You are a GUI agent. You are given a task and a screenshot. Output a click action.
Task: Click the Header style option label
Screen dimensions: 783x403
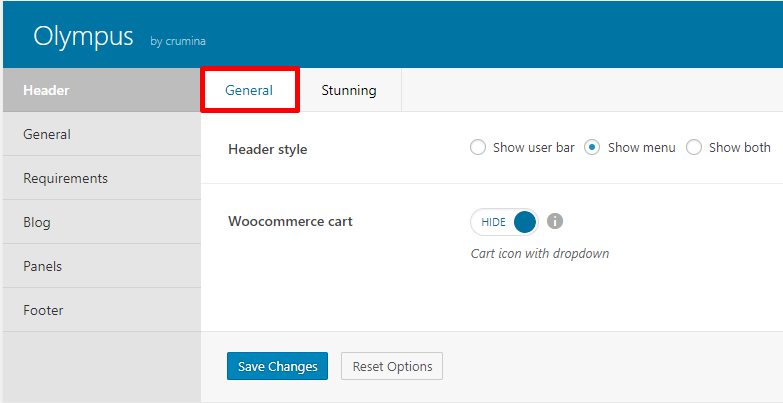coord(268,149)
